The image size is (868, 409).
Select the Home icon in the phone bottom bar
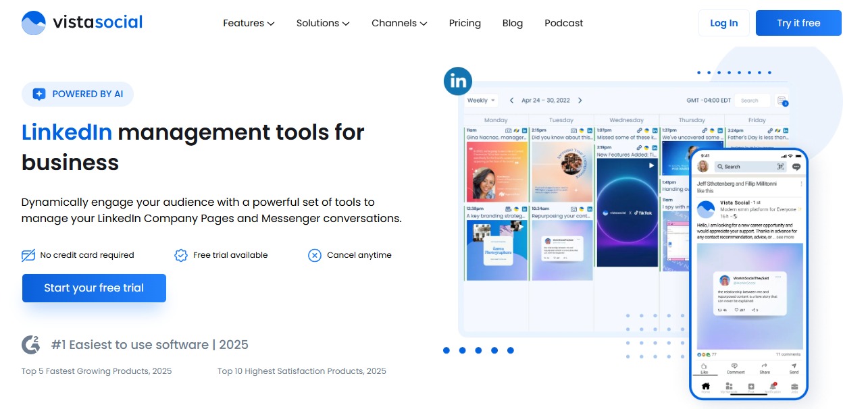tap(705, 386)
